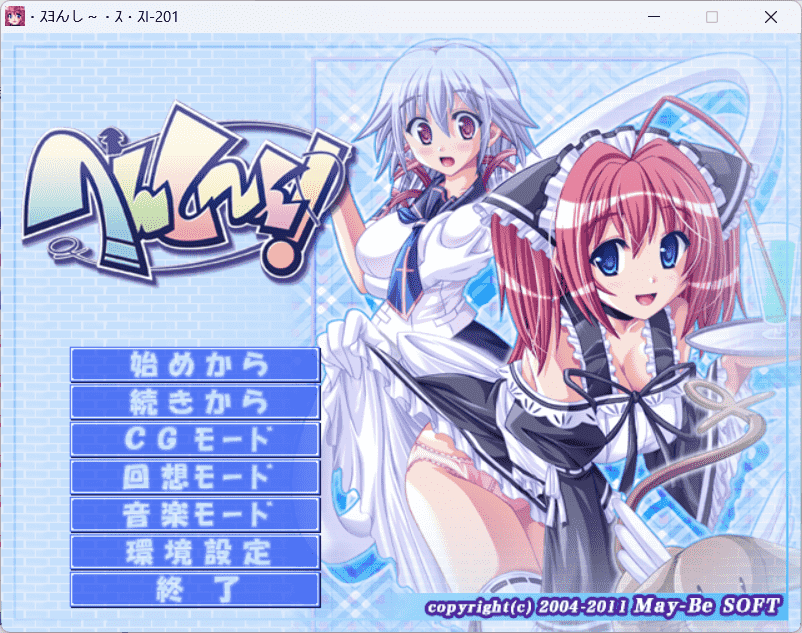Start a new game with 始めから
The width and height of the screenshot is (802, 633).
click(195, 365)
